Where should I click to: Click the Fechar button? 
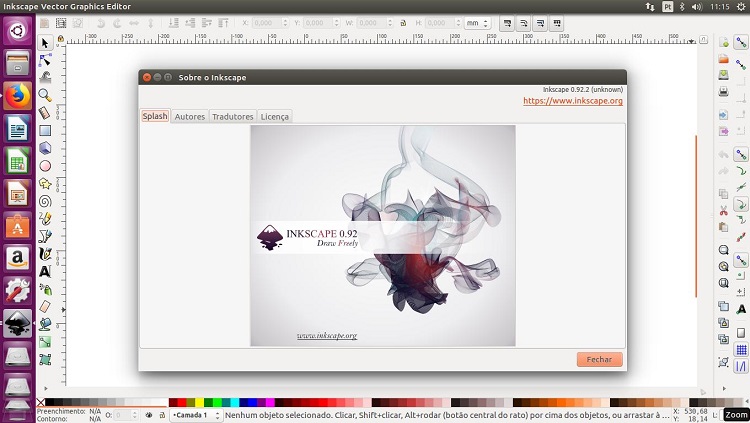pos(599,359)
